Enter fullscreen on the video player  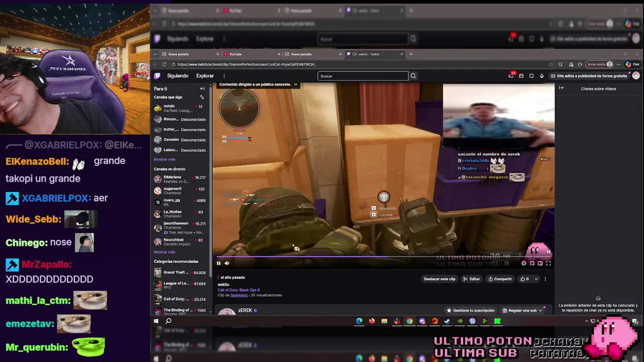tap(548, 263)
